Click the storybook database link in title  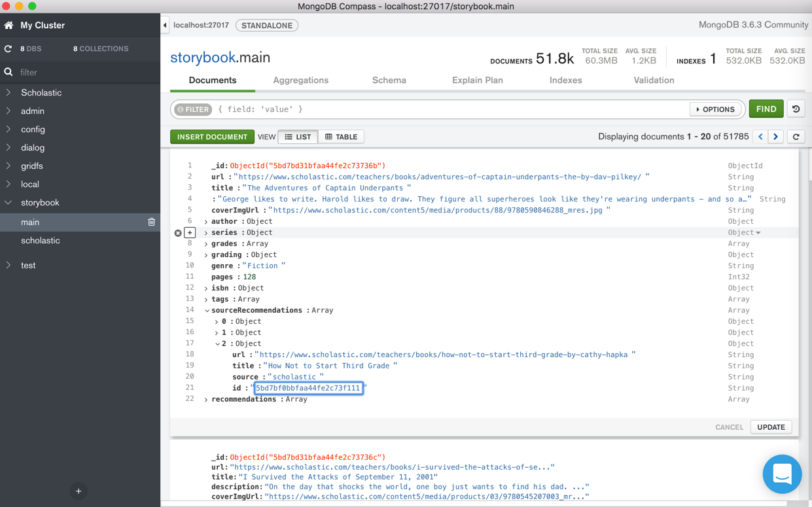(202, 58)
